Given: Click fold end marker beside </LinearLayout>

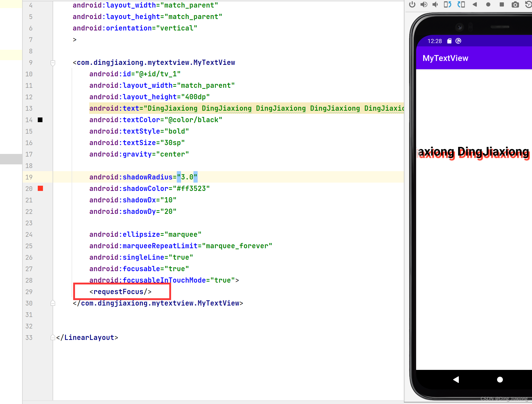Looking at the screenshot, I should click(x=53, y=338).
